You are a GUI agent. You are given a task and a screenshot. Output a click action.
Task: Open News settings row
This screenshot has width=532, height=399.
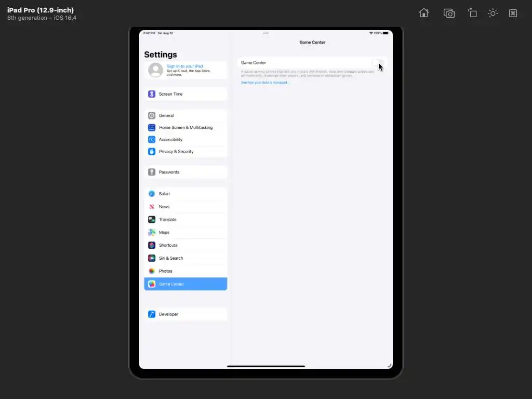tap(185, 207)
